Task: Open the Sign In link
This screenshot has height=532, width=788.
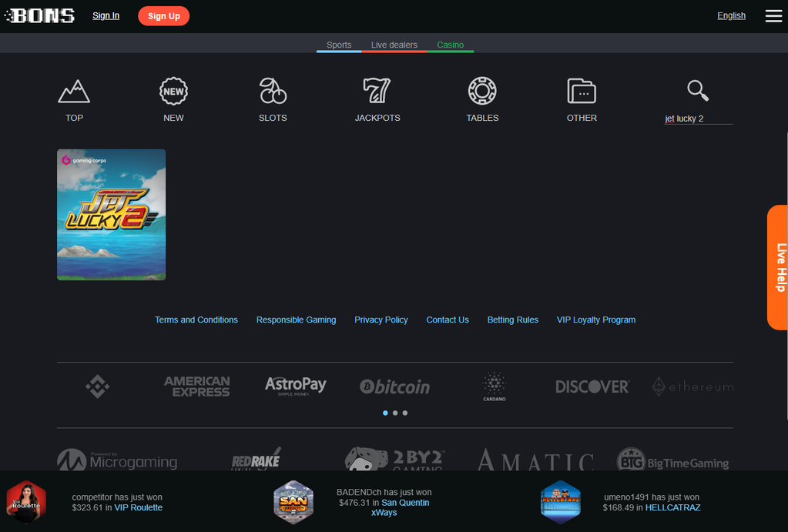Action: click(106, 15)
